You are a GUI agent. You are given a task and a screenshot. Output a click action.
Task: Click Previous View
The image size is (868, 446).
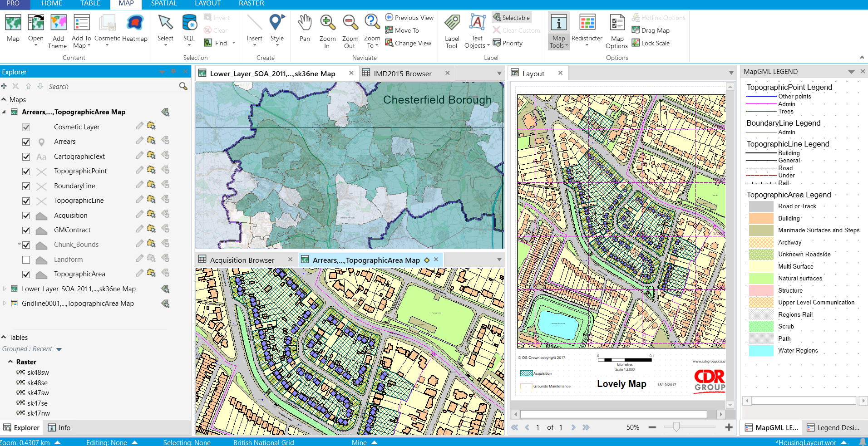409,18
